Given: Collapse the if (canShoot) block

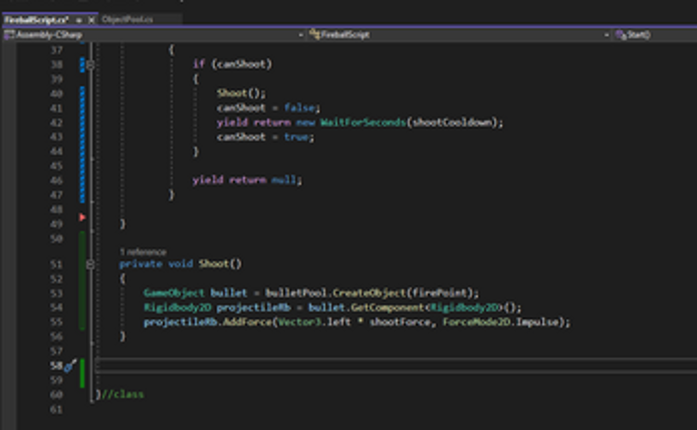Looking at the screenshot, I should coord(91,64).
